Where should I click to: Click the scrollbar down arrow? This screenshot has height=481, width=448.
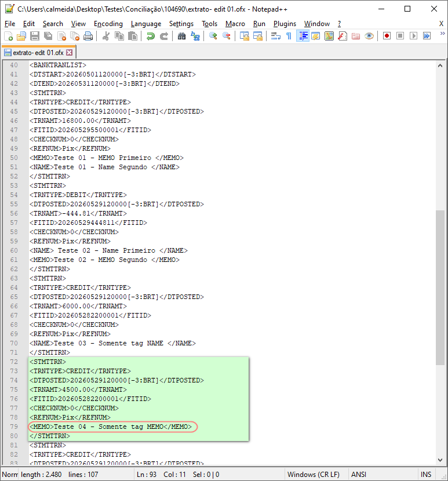point(440,460)
